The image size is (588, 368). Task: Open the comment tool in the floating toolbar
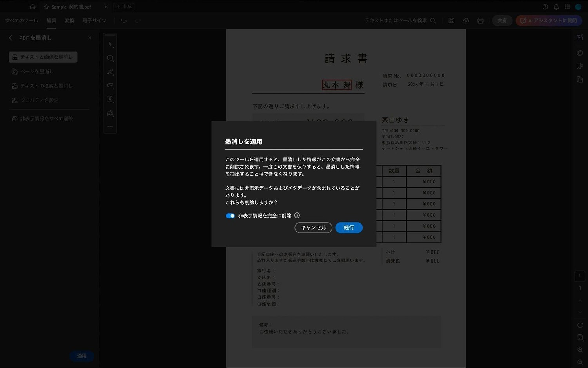pos(110,58)
